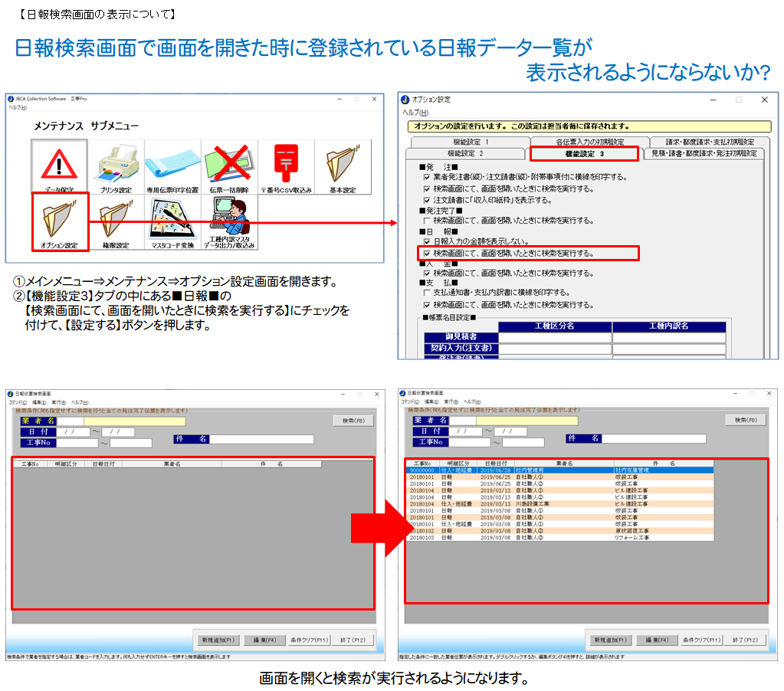Image resolution: width=784 pixels, height=691 pixels.
Task: Switch to the 機能設定 1 tab
Action: [470, 142]
